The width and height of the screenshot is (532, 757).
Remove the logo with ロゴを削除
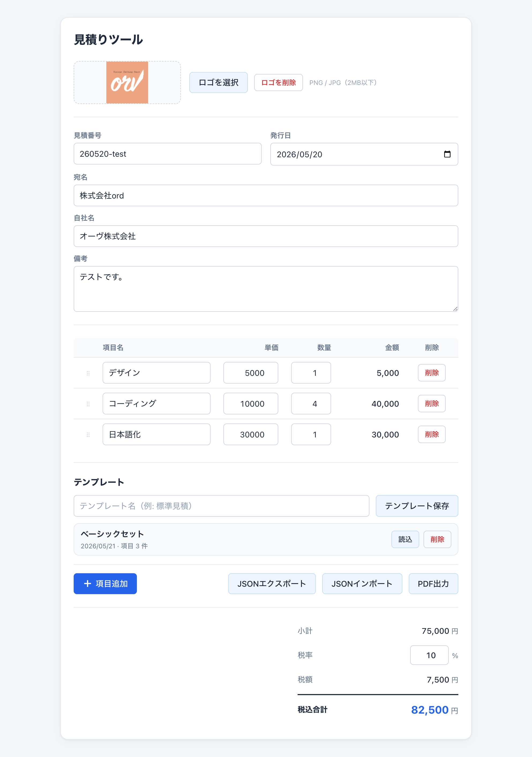pos(278,83)
